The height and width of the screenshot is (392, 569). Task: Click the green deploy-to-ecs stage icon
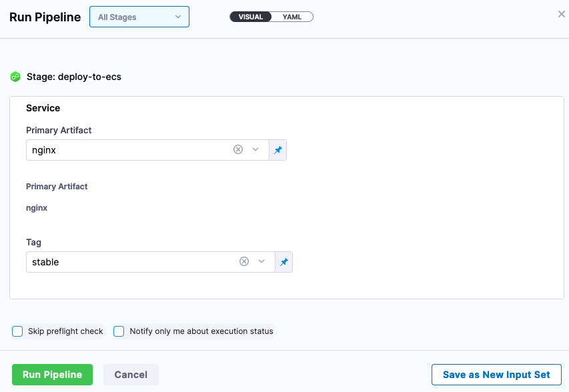tap(15, 77)
